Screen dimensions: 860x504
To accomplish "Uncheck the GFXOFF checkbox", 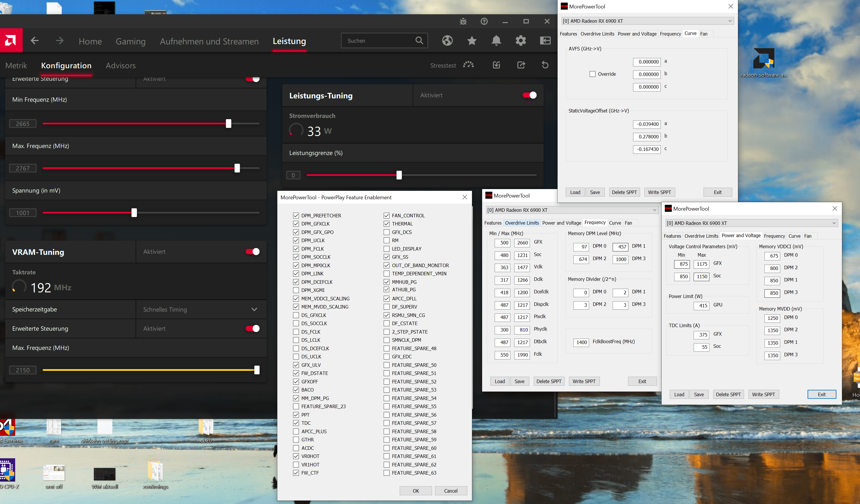I will point(296,382).
